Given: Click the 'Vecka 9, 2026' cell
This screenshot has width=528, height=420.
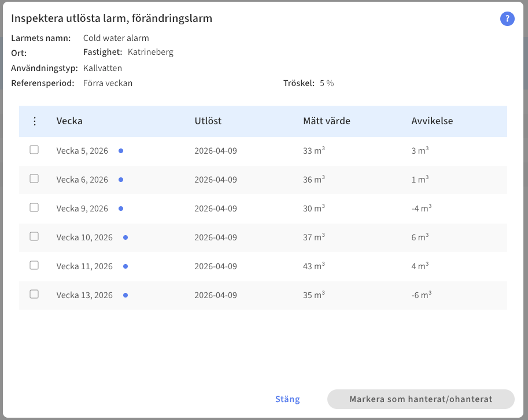Looking at the screenshot, I should (82, 209).
